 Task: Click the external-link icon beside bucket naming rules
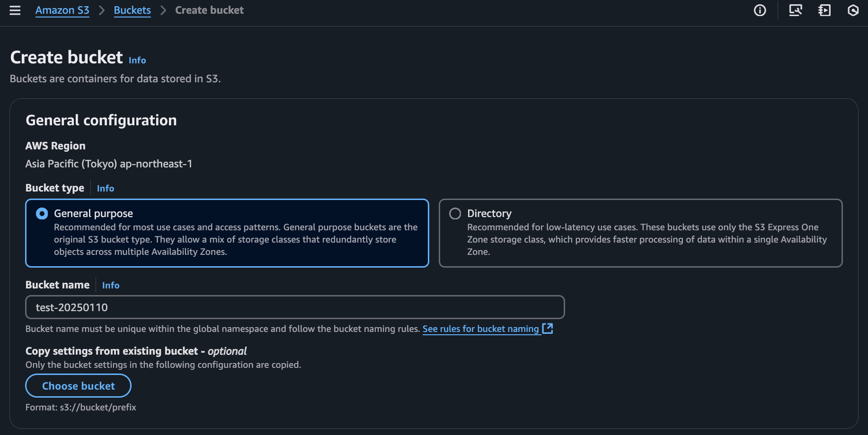[548, 328]
